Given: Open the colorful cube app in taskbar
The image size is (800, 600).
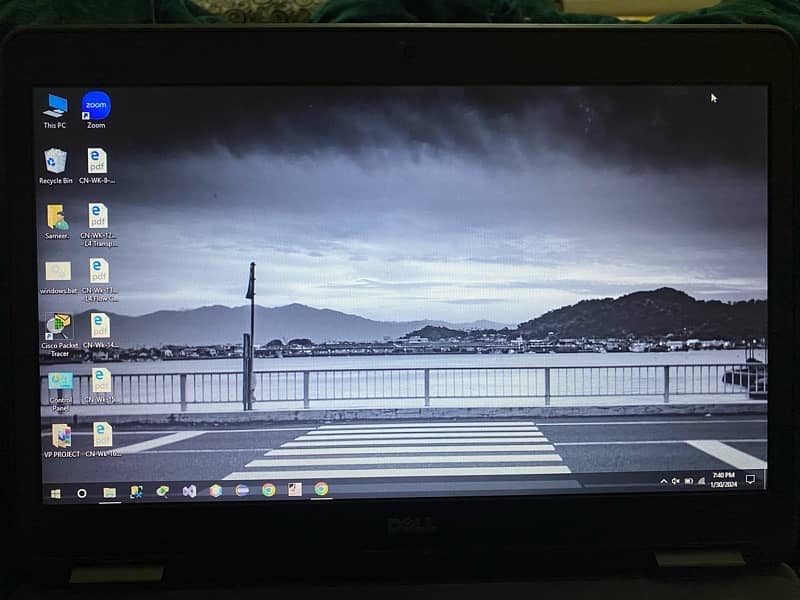Looking at the screenshot, I should point(216,491).
